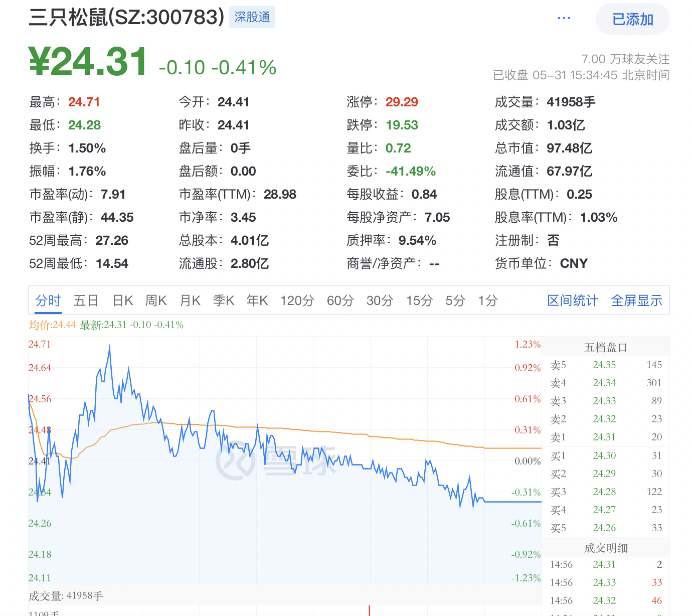
Task: Click the 委比 value -41.49%
Action: pyautogui.click(x=410, y=171)
